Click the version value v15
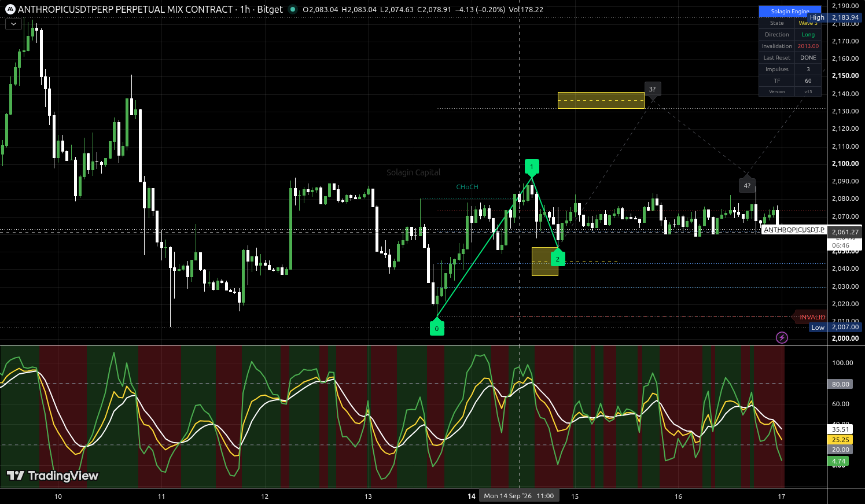Screen dimensions: 865x504 click(x=808, y=91)
